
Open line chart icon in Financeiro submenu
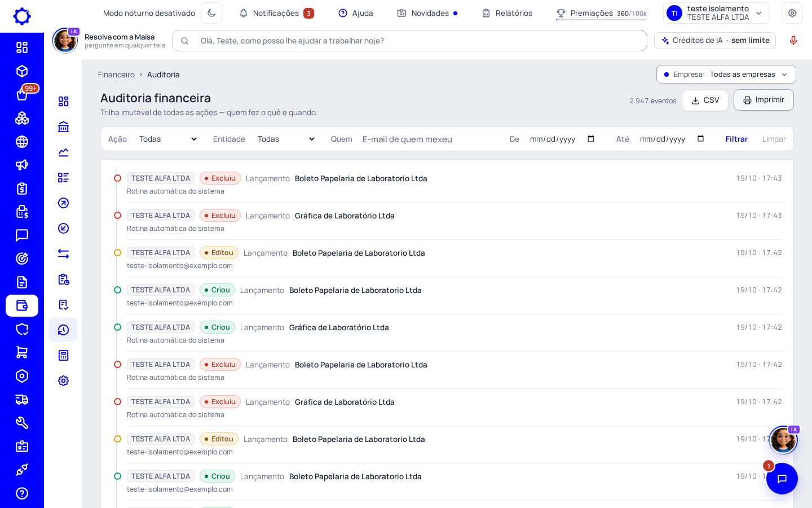63,152
